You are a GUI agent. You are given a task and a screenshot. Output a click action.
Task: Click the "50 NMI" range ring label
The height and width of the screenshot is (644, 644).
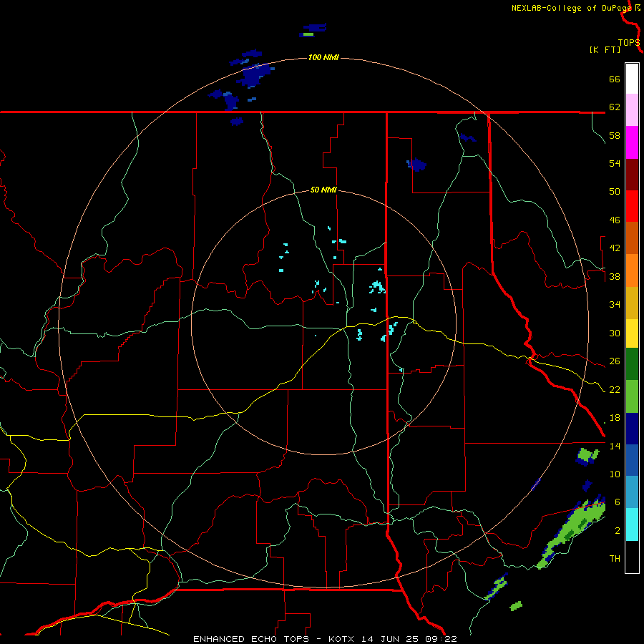click(323, 190)
